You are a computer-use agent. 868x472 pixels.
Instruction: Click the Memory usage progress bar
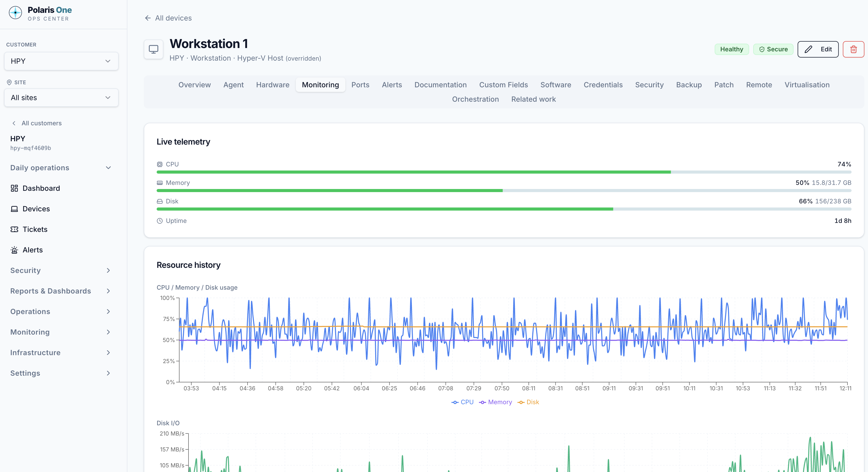tap(504, 191)
